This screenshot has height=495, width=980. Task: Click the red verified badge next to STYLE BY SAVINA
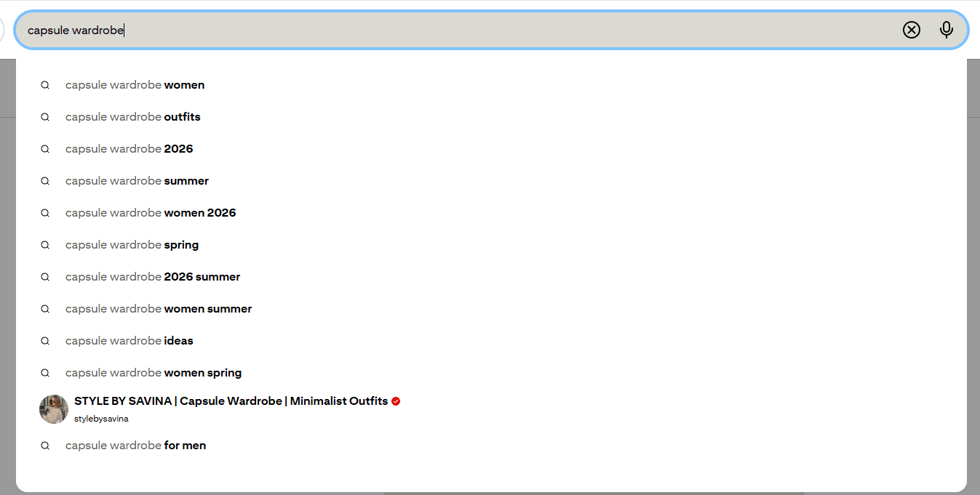pyautogui.click(x=396, y=401)
